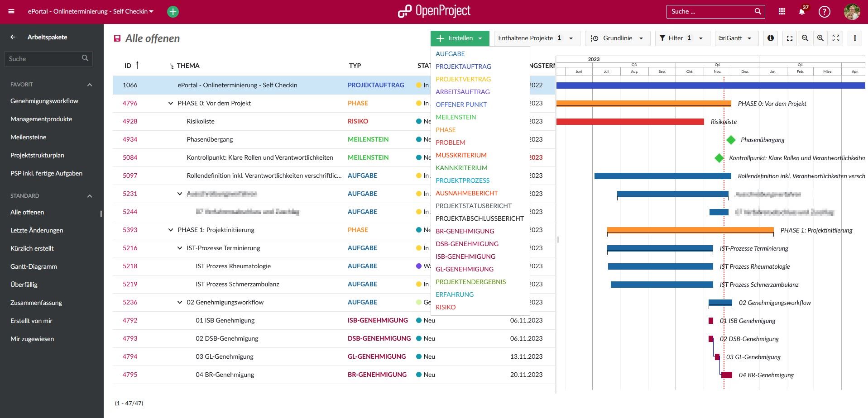
Task: Open the notifications bell
Action: 801,12
